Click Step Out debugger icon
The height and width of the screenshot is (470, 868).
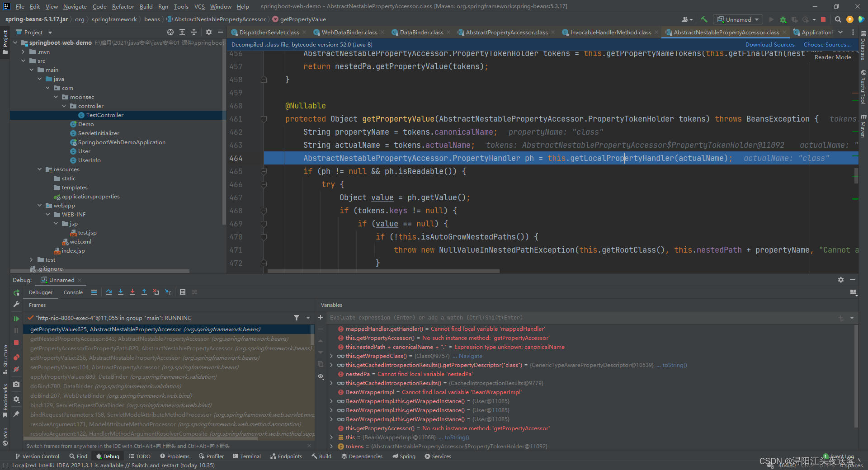[144, 292]
